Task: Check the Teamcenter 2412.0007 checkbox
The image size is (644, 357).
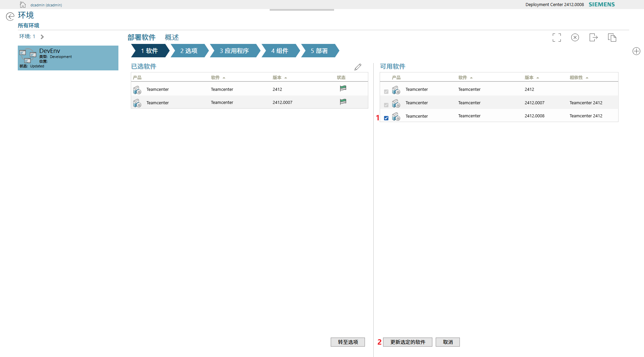Action: pos(386,105)
